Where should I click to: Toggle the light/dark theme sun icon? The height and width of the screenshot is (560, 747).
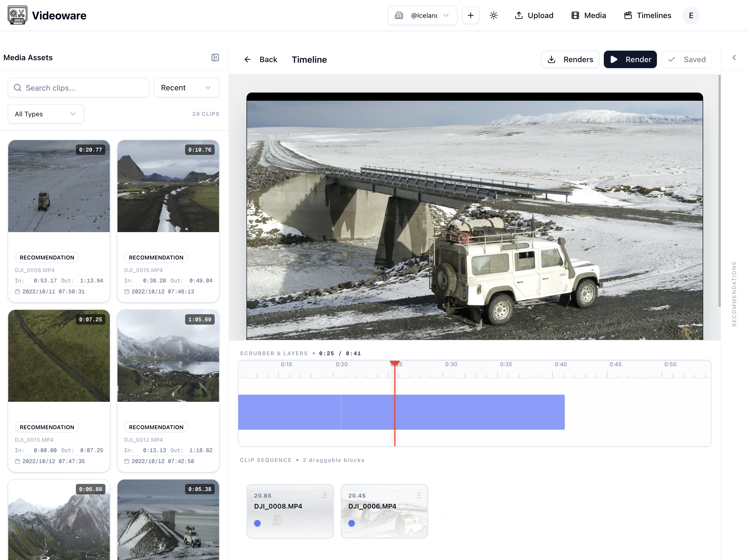[493, 16]
